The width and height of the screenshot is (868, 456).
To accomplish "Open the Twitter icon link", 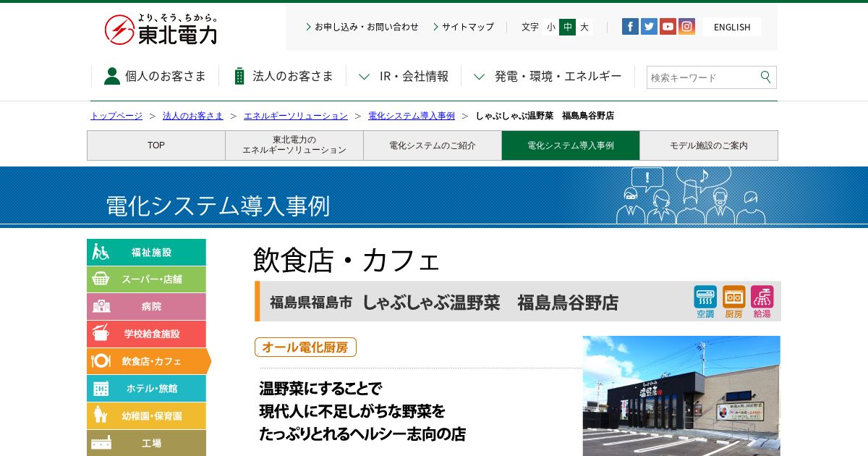I will [649, 27].
